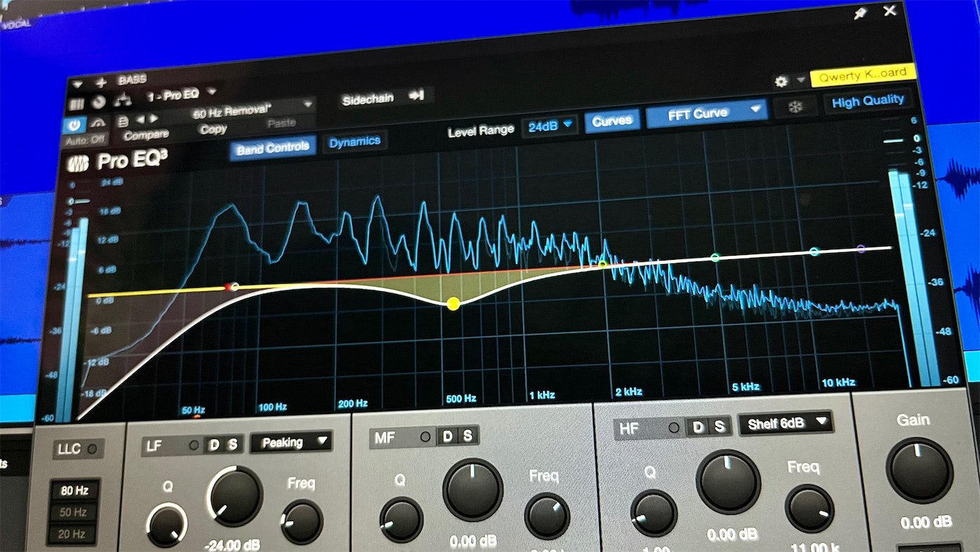Image resolution: width=980 pixels, height=552 pixels.
Task: Click the MF Freq knob
Action: [x=547, y=516]
